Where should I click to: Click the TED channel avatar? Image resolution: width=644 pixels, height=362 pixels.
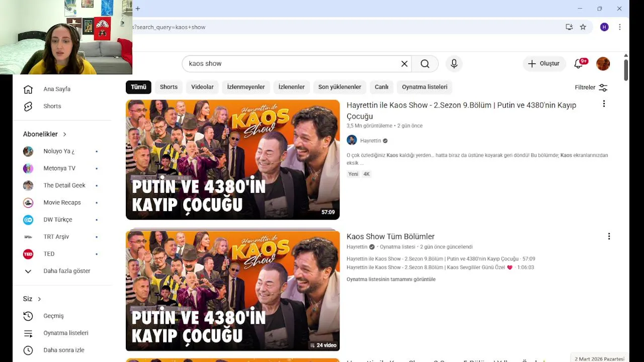(x=28, y=254)
